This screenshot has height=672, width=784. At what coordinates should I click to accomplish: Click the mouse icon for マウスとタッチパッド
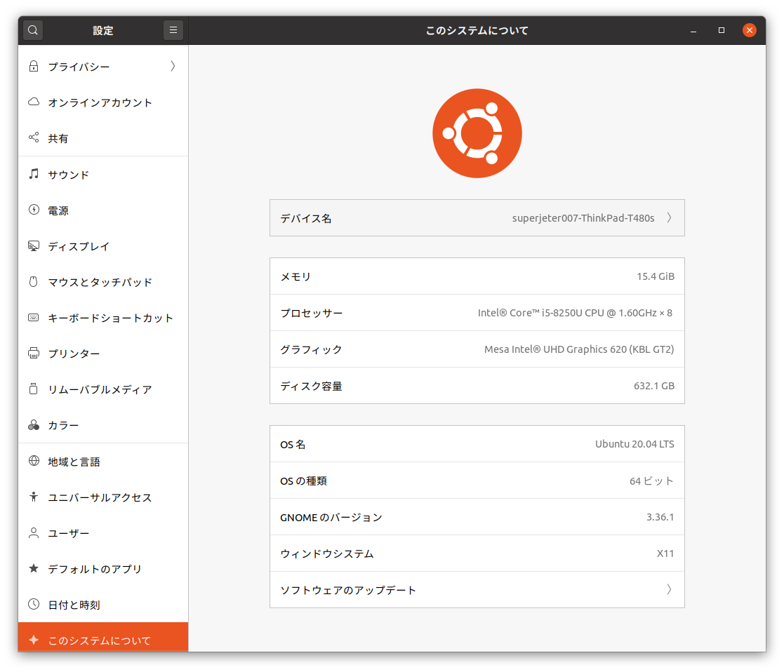pos(34,282)
